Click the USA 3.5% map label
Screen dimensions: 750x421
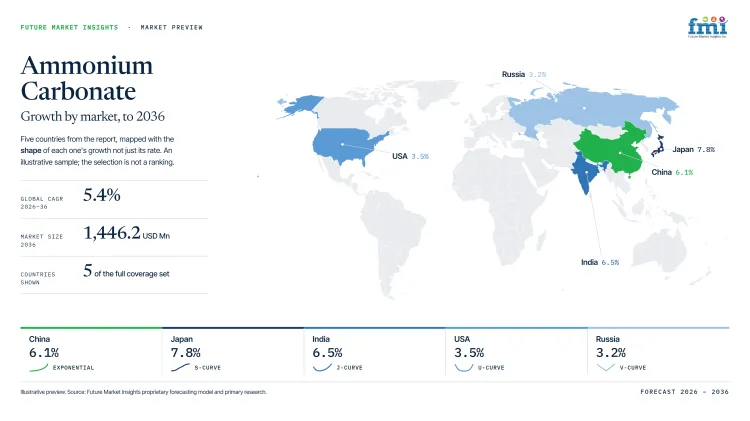pos(410,156)
